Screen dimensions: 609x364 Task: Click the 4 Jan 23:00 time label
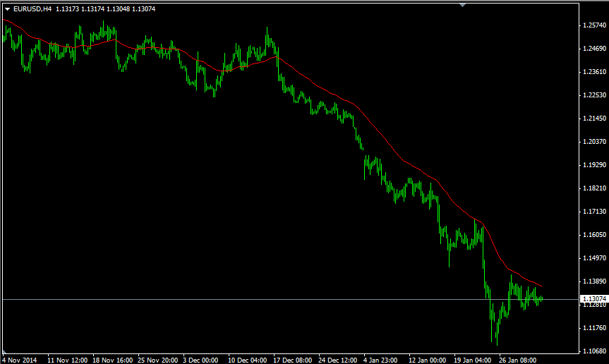click(380, 360)
